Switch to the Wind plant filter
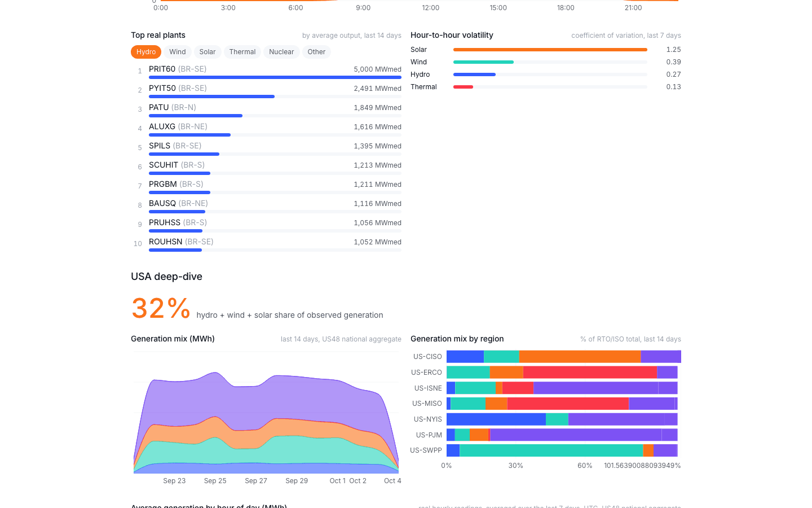This screenshot has height=508, width=812. click(178, 52)
